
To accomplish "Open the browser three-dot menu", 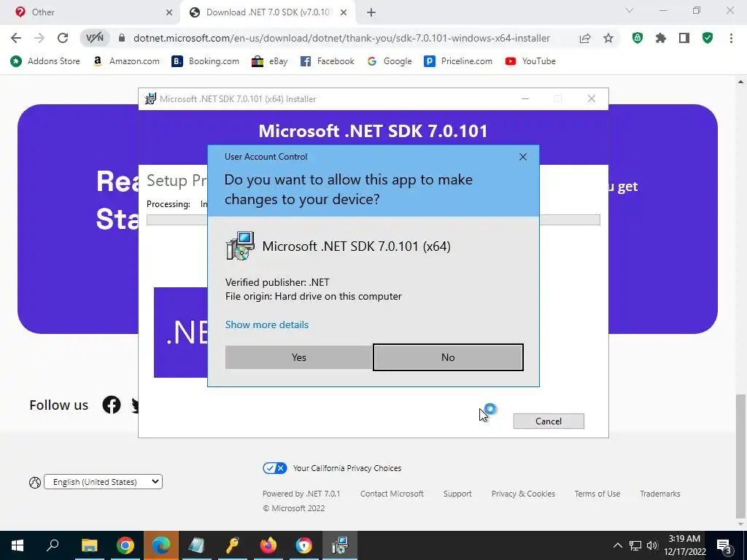I will (731, 38).
